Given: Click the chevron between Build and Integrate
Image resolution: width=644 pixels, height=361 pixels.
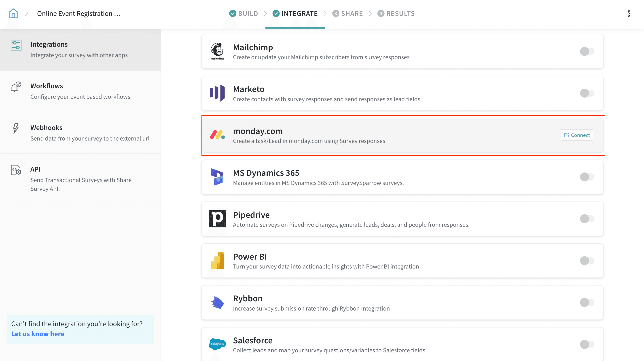Looking at the screenshot, I should coord(265,13).
